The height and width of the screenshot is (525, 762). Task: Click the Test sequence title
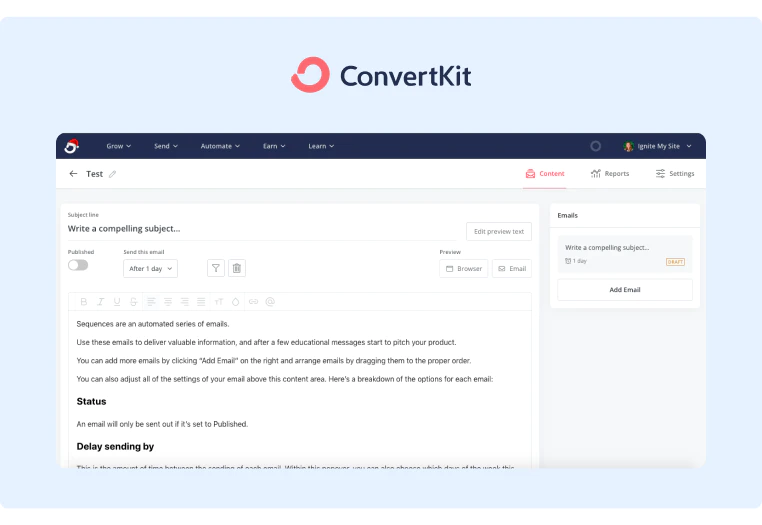click(x=94, y=174)
